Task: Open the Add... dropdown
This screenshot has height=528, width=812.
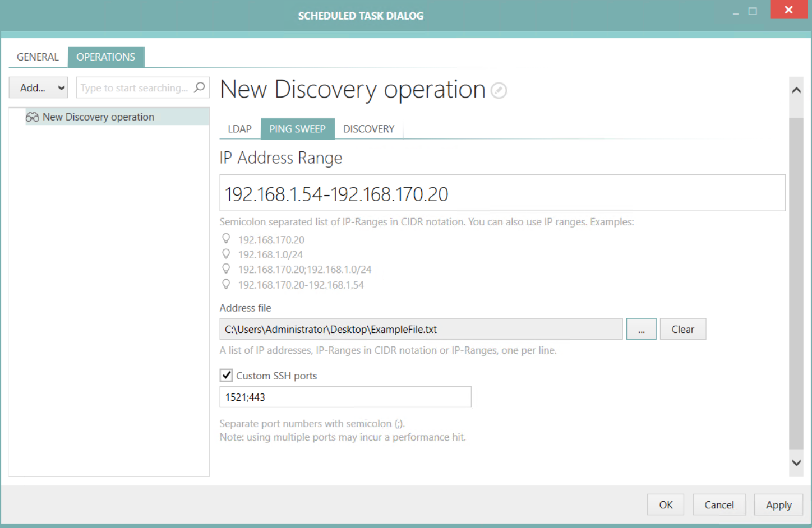Action: tap(38, 87)
